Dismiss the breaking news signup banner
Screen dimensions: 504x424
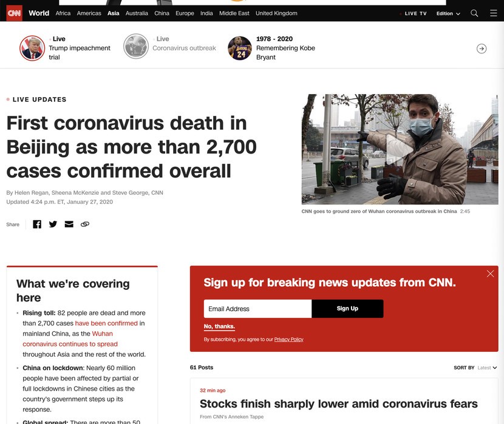(490, 274)
